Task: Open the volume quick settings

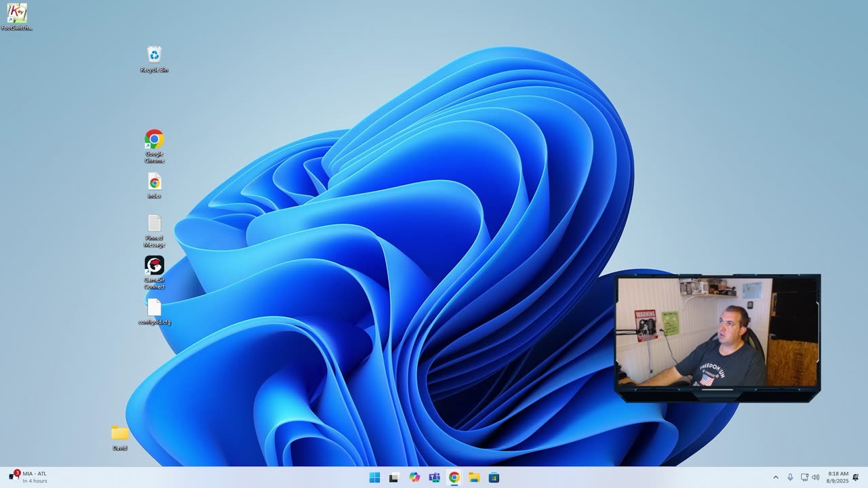Action: click(816, 478)
